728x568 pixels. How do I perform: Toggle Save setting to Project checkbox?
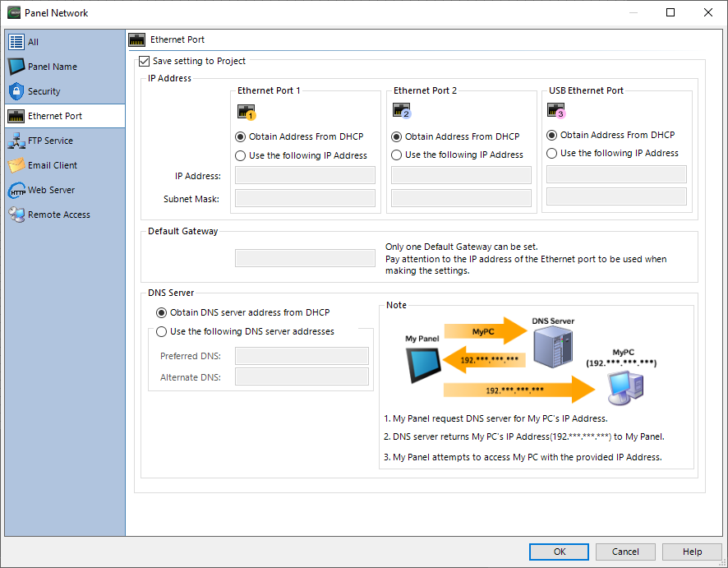point(145,61)
